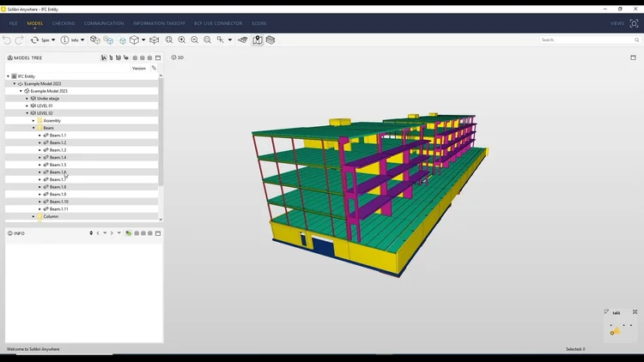Click the faded blue double-cubes icon in toolbar
The image size is (644, 362).
tap(108, 39)
